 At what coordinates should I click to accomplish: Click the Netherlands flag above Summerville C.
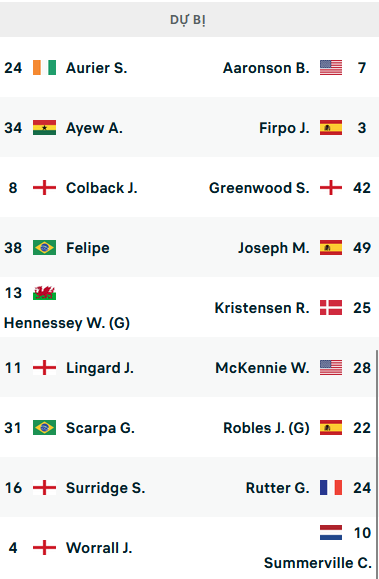331,532
